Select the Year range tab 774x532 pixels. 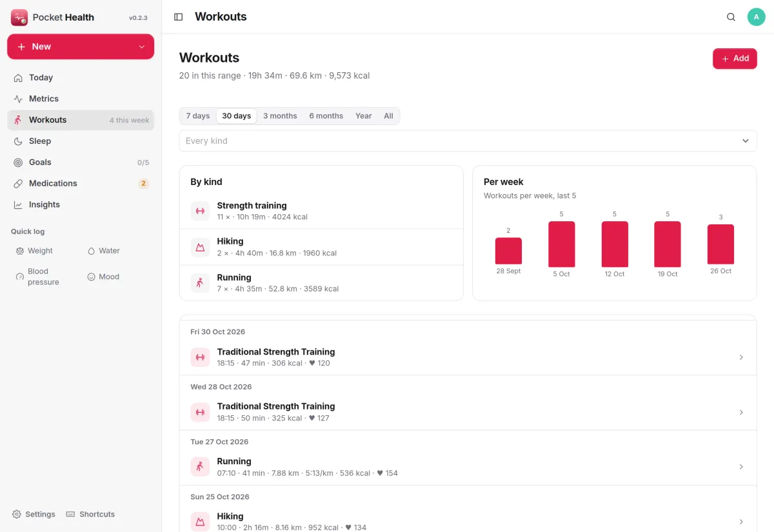tap(364, 116)
